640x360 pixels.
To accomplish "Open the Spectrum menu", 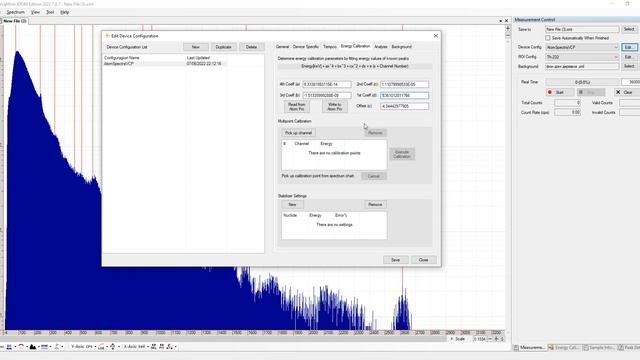I will (x=16, y=12).
